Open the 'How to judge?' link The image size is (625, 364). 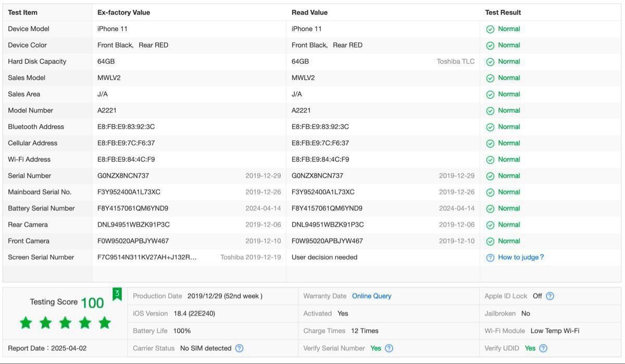pyautogui.click(x=521, y=257)
